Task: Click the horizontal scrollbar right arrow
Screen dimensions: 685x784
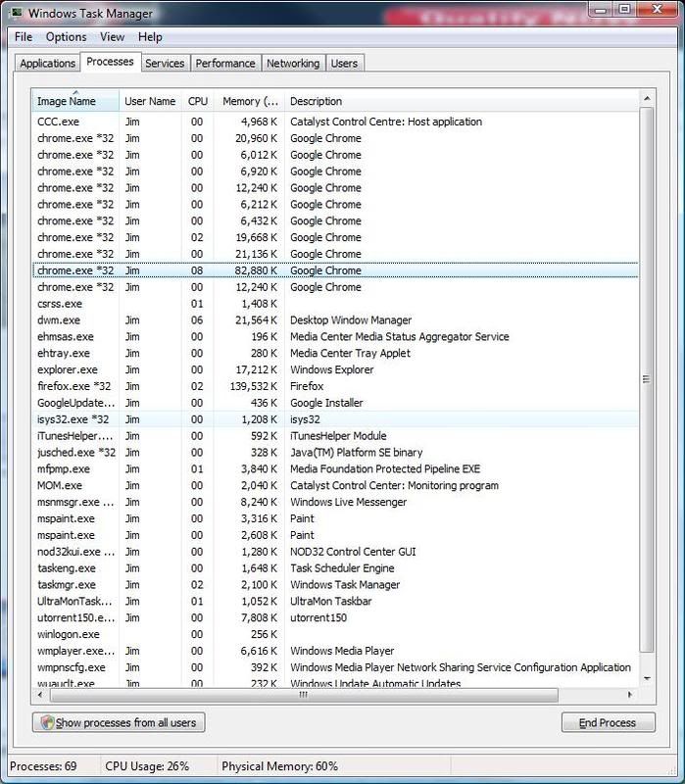Action: 629,695
